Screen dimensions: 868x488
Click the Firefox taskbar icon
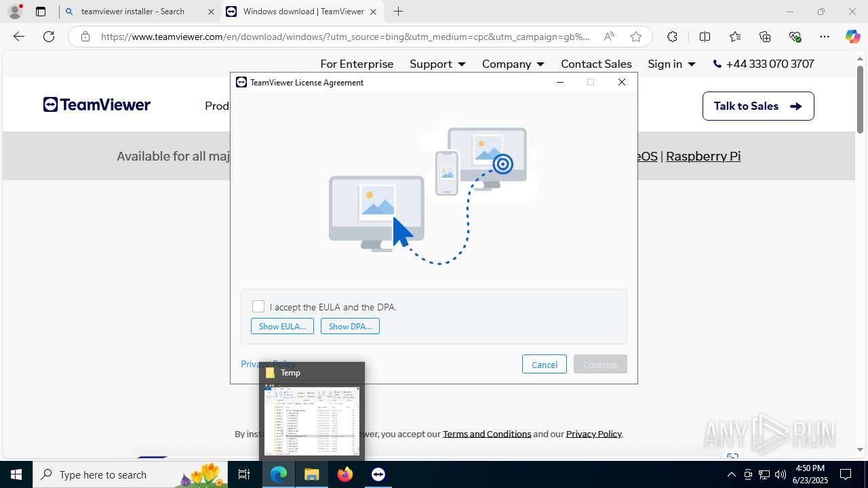tap(345, 474)
